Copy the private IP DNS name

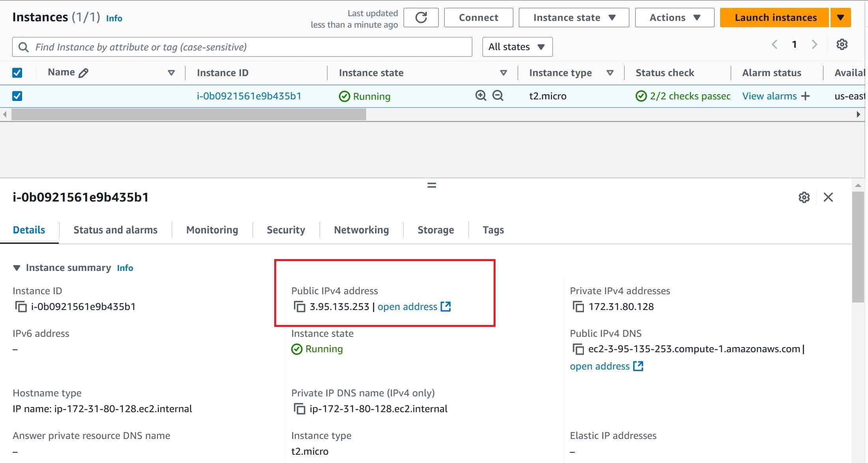[x=299, y=409]
